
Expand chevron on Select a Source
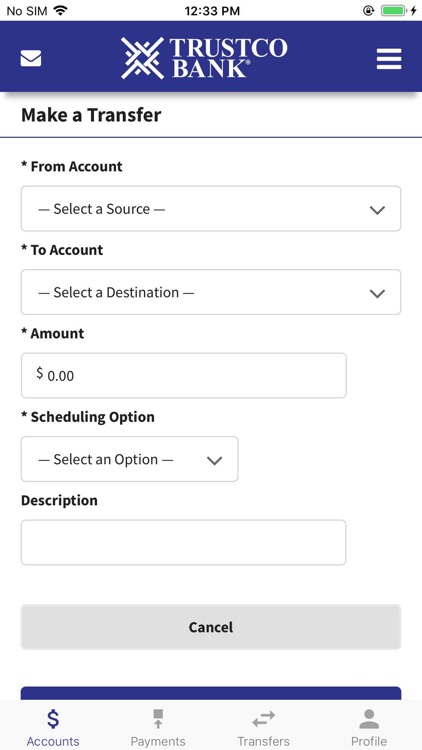[x=378, y=210]
